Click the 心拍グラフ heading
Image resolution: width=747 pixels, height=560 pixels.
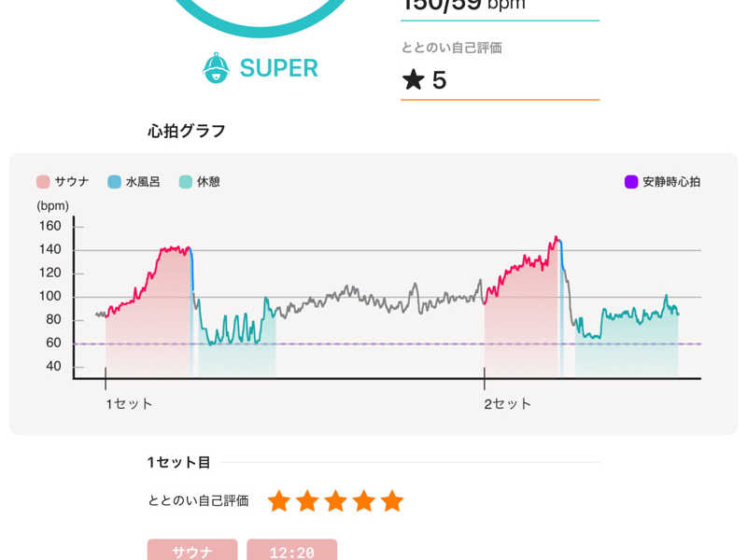pos(186,131)
